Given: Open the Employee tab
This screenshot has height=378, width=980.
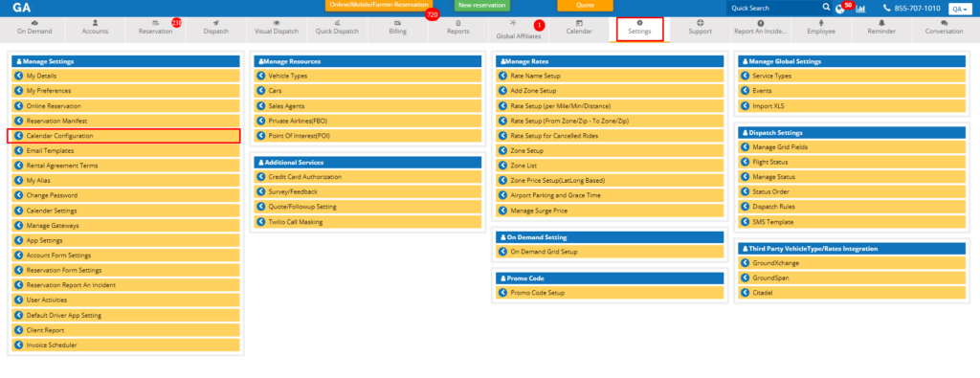Looking at the screenshot, I should pyautogui.click(x=821, y=30).
